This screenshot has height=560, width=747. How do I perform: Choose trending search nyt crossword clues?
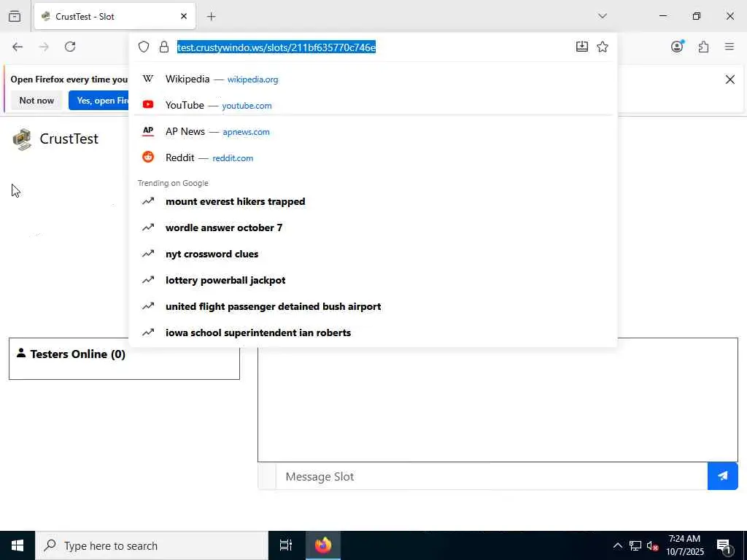click(x=373, y=254)
